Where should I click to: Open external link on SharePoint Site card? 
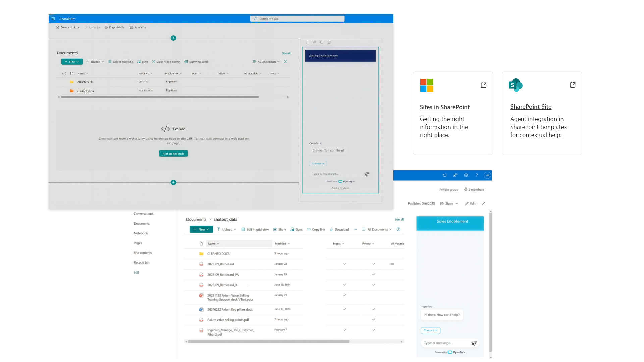point(573,85)
